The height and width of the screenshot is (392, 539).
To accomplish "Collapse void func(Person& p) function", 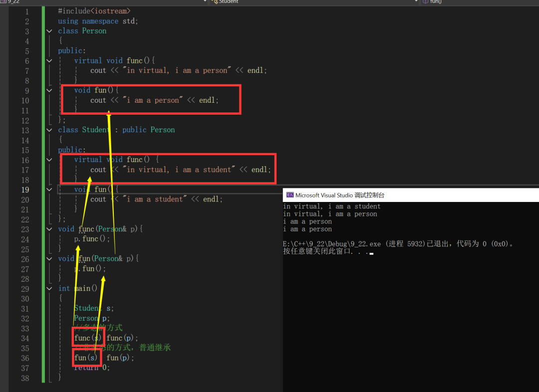I will pos(49,229).
